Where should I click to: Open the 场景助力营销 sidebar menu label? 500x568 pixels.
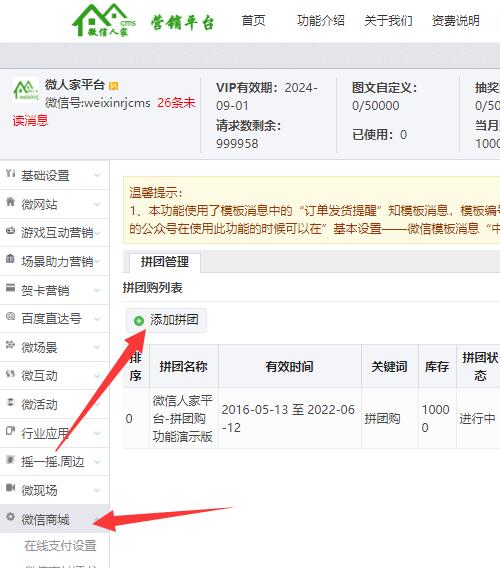57,261
